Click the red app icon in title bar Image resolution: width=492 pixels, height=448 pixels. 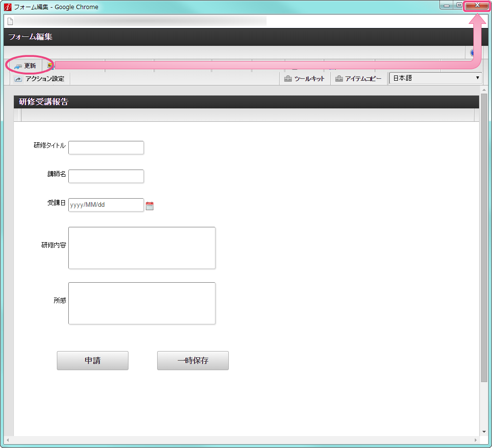pyautogui.click(x=8, y=7)
